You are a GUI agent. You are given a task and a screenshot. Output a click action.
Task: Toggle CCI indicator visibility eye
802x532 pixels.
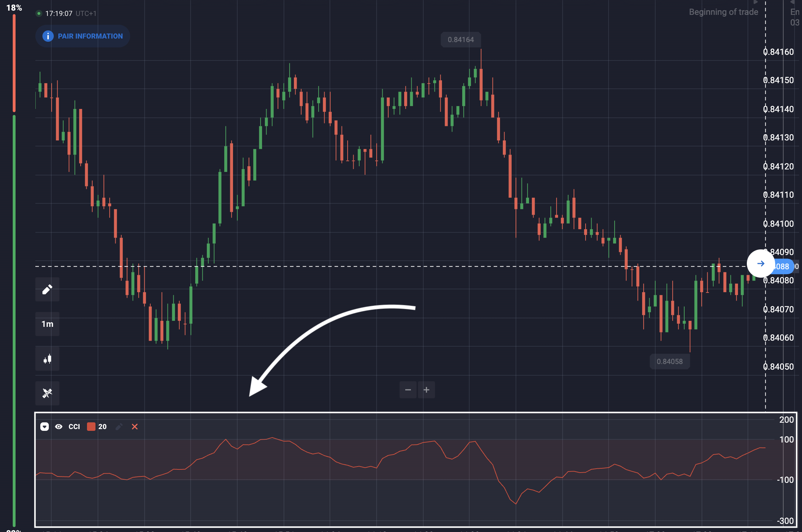59,427
